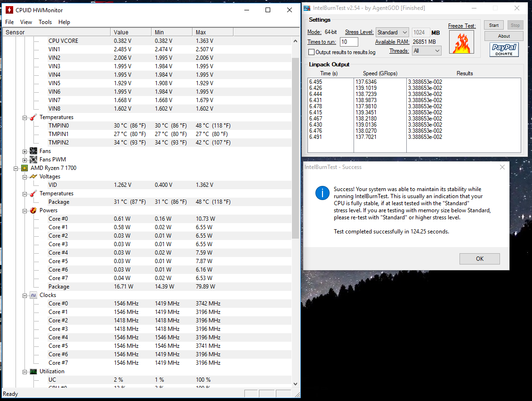Click the thermometer icon above Package temperature
The width and height of the screenshot is (532, 401).
(33, 193)
